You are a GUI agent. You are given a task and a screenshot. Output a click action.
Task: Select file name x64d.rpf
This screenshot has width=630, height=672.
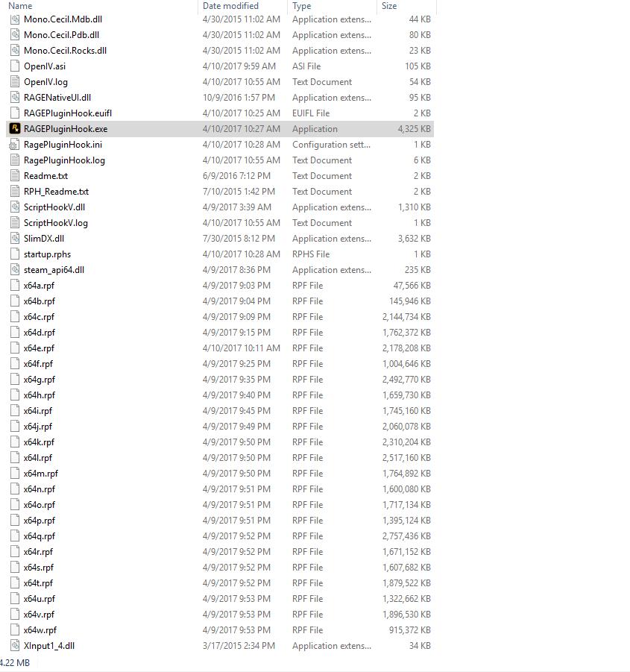click(40, 333)
